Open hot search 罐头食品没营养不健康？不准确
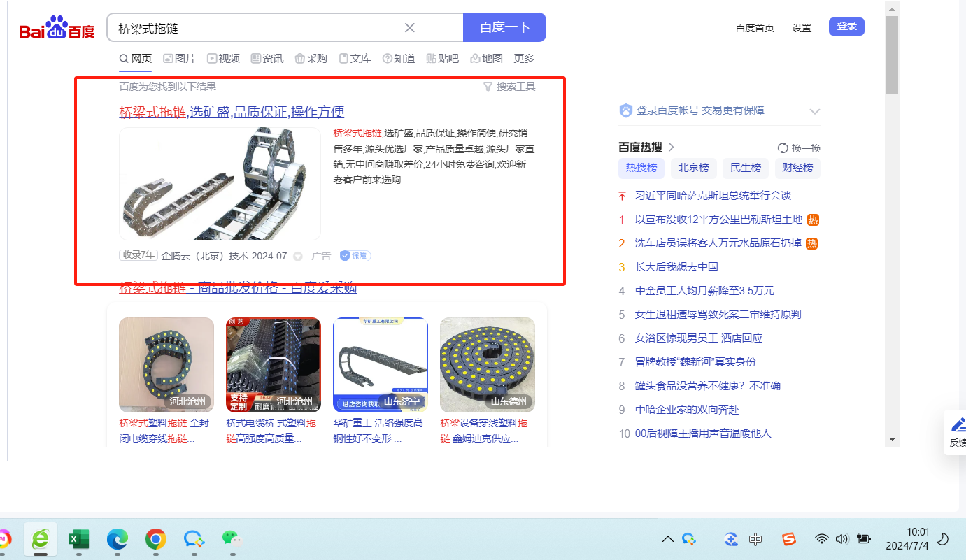The image size is (966, 560). pos(707,386)
